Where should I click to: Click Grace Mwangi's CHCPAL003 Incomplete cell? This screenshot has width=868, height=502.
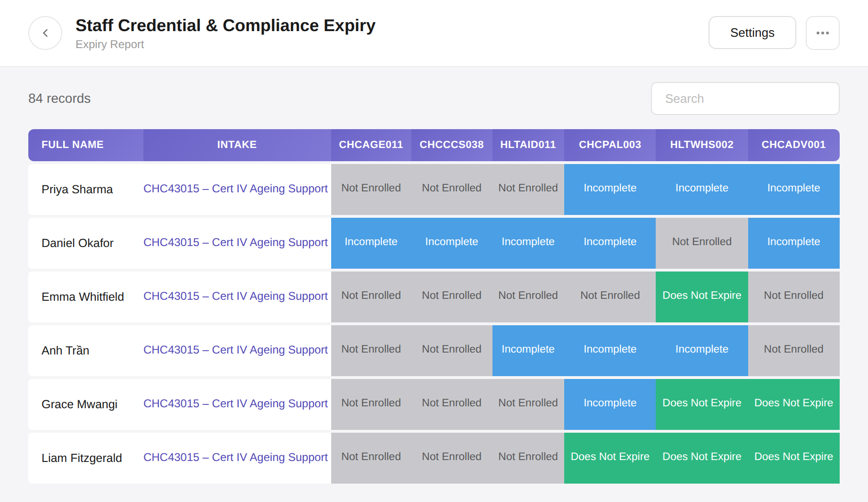[x=610, y=404]
